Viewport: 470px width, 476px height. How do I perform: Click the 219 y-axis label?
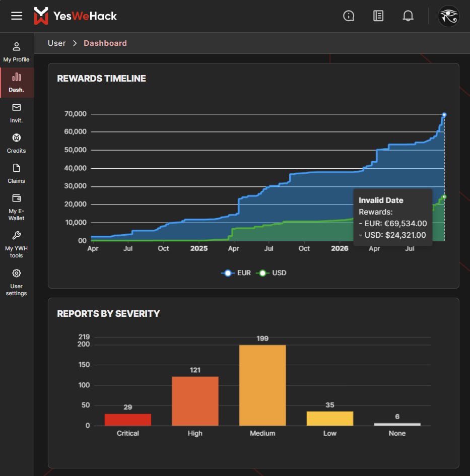pyautogui.click(x=84, y=336)
